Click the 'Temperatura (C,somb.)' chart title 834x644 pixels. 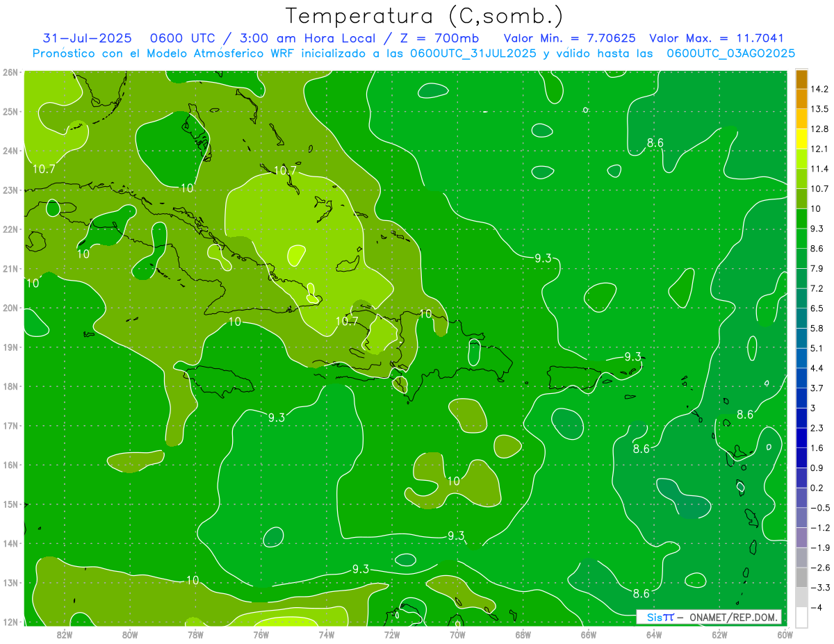coord(424,16)
